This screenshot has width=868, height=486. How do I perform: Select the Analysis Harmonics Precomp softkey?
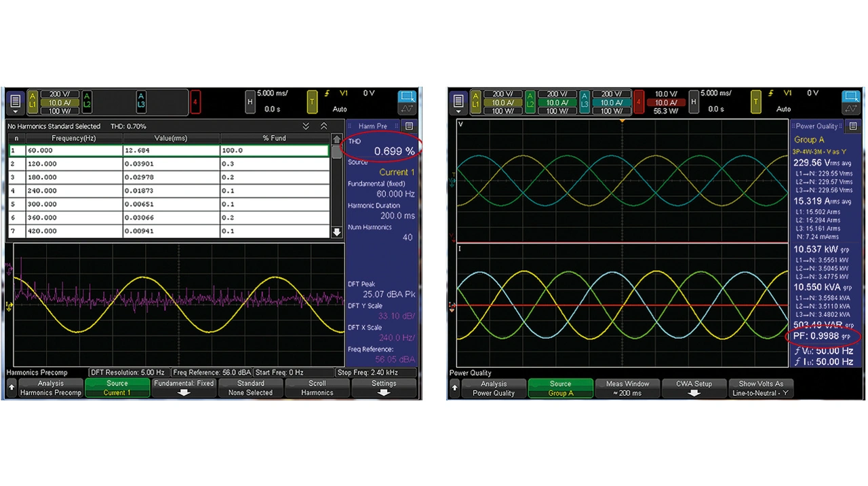(50, 388)
